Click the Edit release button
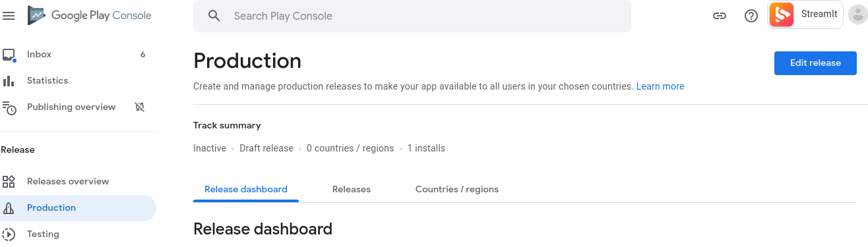 coord(815,63)
